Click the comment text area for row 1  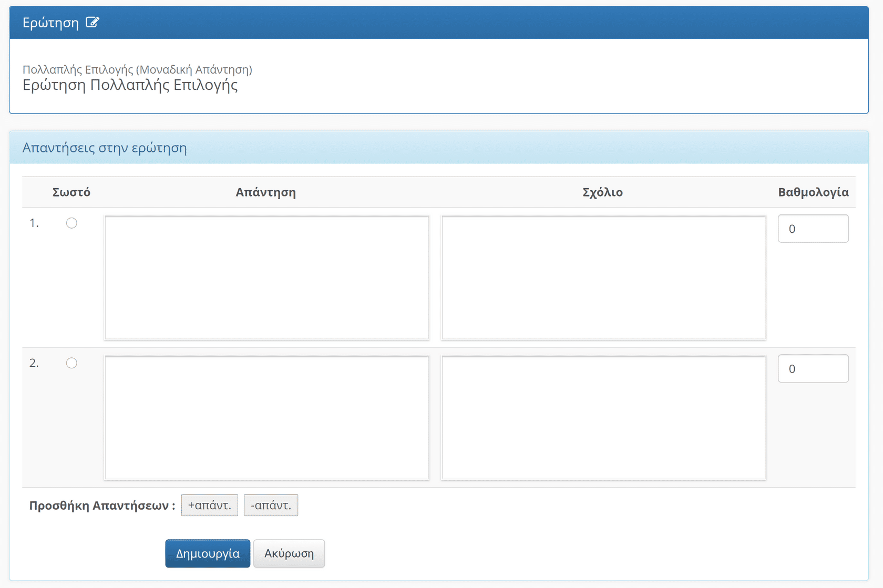(603, 277)
